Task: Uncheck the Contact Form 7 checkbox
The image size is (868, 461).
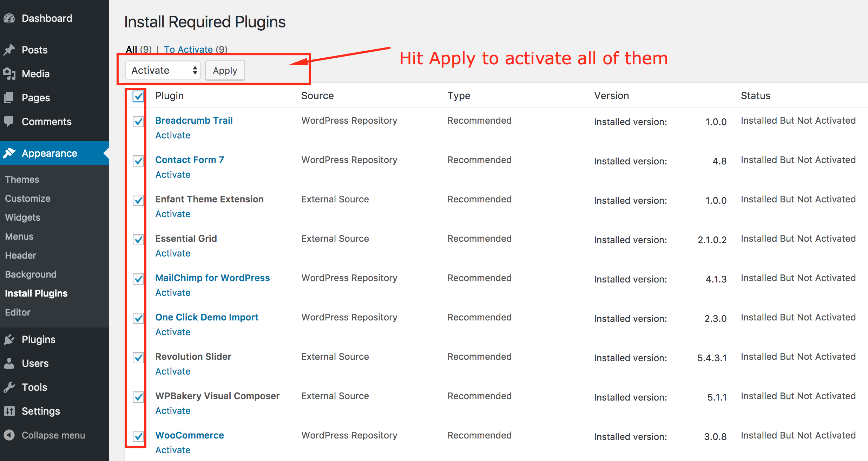Action: click(x=138, y=161)
